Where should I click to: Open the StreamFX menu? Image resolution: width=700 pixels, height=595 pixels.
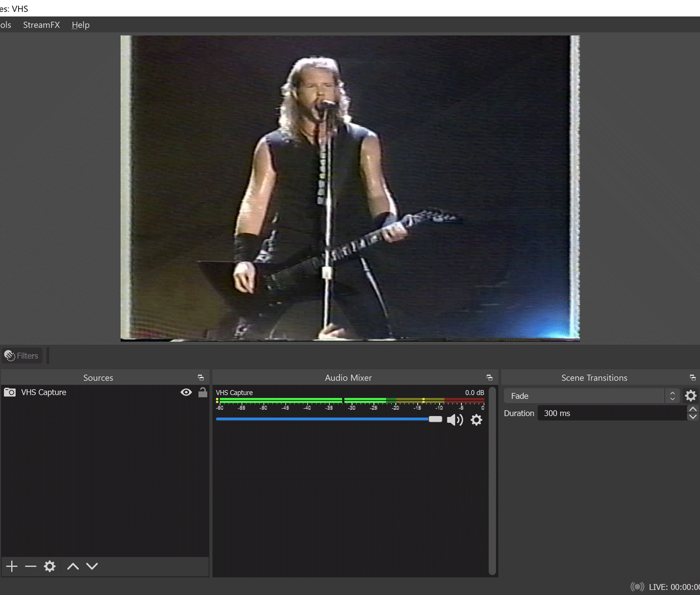point(41,25)
